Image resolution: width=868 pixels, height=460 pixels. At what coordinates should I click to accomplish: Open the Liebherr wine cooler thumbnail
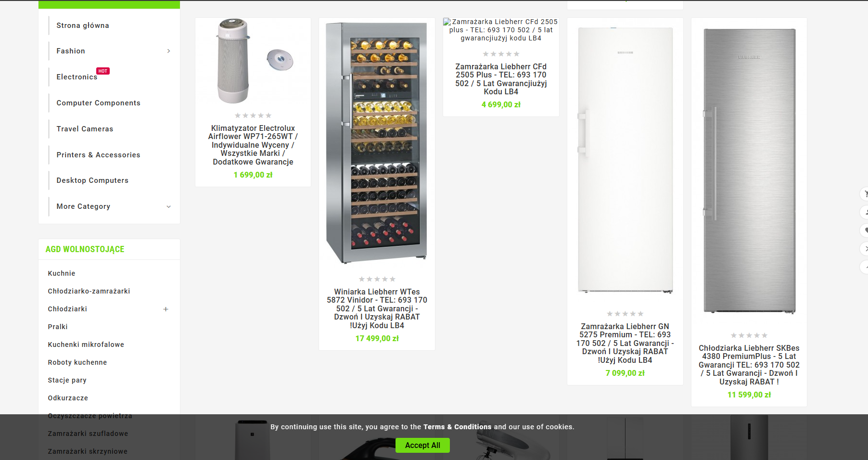(x=377, y=143)
